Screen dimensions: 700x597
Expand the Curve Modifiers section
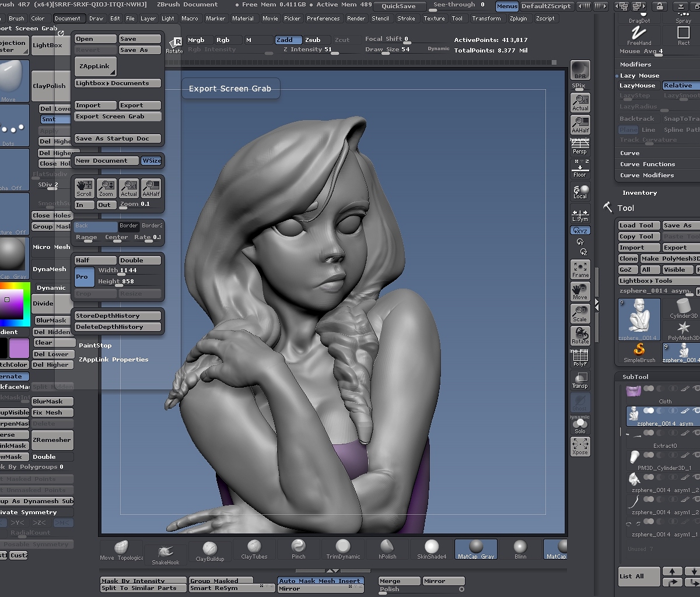pos(647,175)
